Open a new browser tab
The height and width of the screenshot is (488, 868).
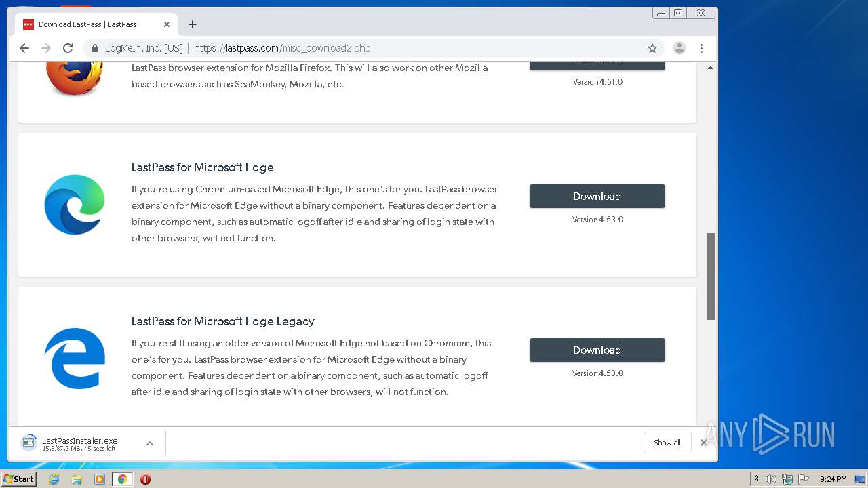(193, 24)
